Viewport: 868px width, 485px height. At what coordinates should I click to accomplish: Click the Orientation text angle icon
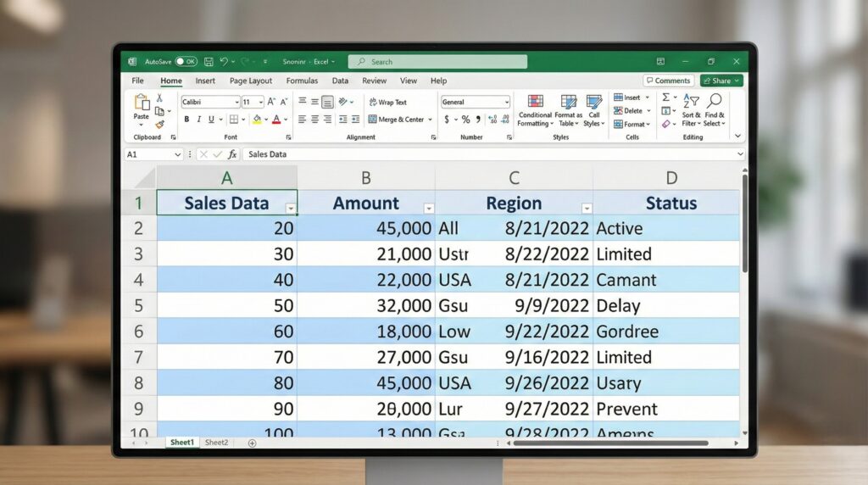tap(343, 102)
